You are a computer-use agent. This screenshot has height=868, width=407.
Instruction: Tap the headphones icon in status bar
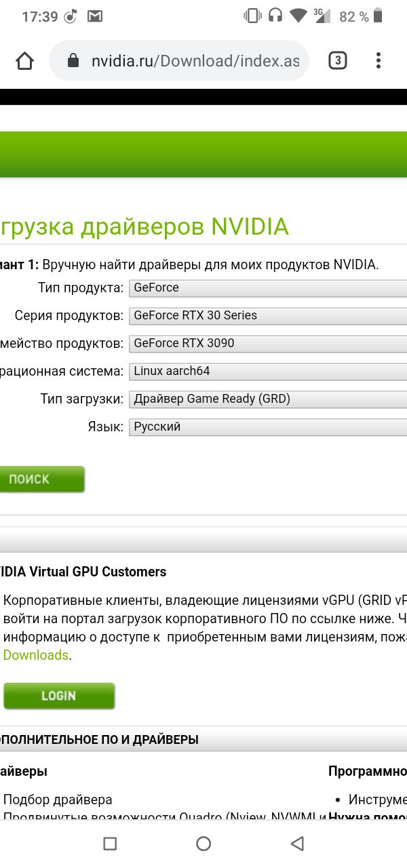click(x=275, y=16)
